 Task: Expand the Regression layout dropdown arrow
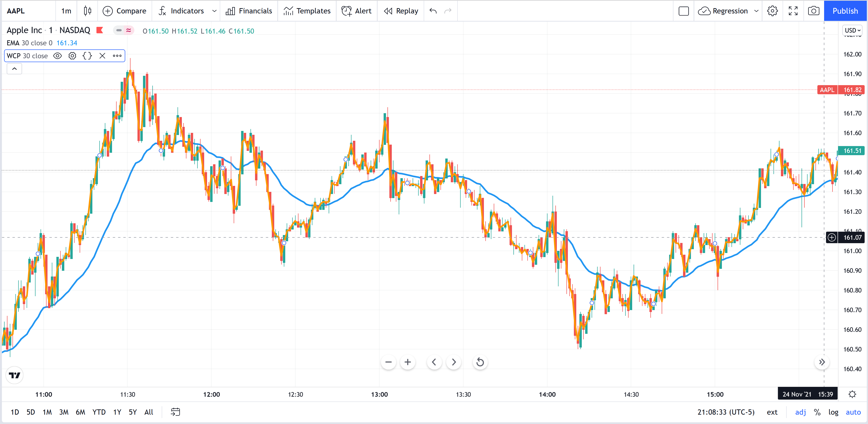tap(756, 11)
